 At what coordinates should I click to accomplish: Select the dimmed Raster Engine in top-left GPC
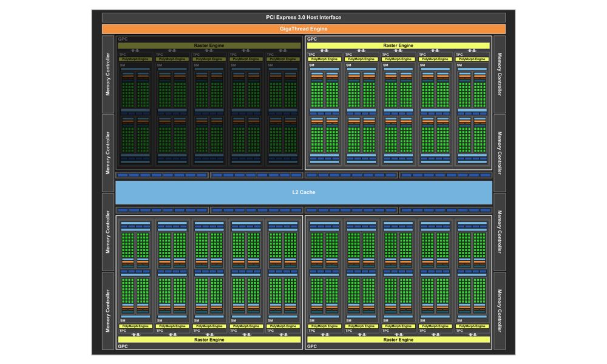coord(209,45)
